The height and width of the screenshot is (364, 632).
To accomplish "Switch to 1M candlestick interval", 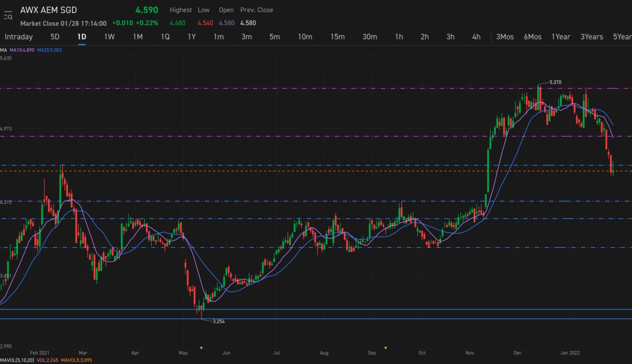I will coord(137,37).
